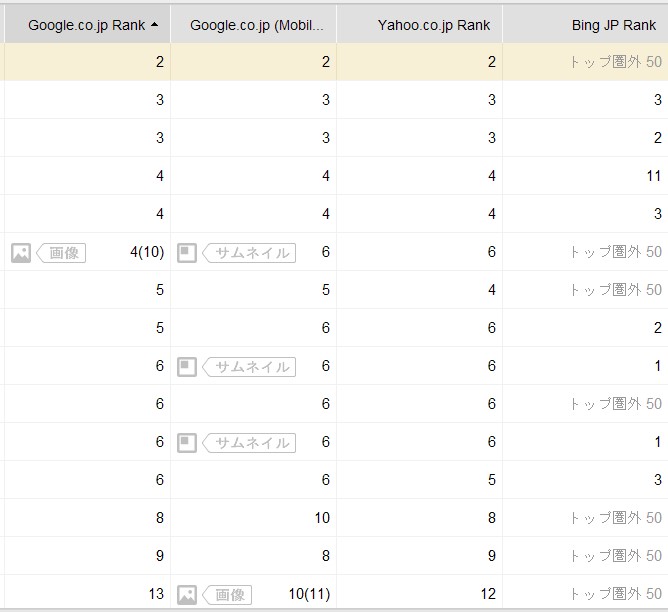Sort by the Bing JP Rank column header
Image resolution: width=668 pixels, height=612 pixels.
585,25
